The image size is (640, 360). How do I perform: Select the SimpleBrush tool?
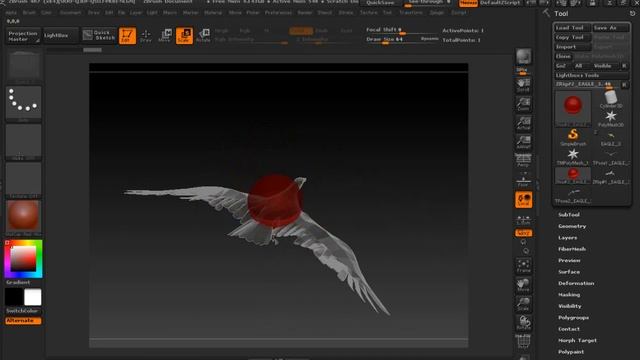coord(573,137)
